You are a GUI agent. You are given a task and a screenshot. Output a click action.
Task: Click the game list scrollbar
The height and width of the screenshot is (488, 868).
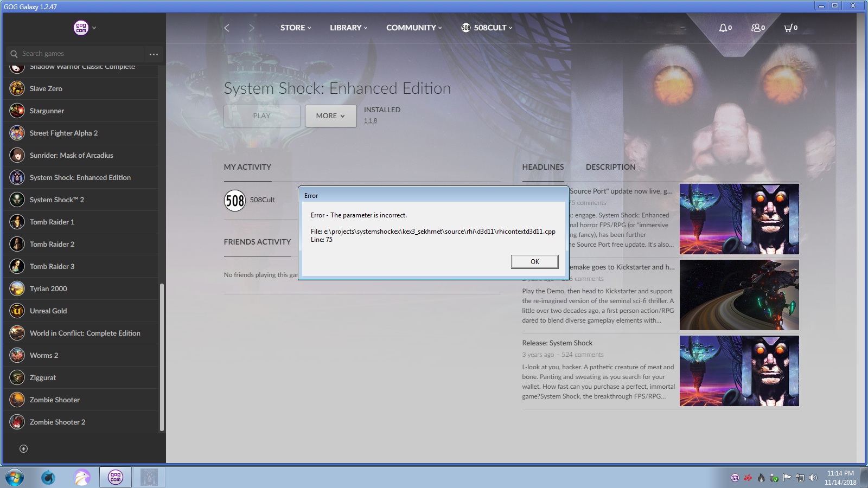[162, 357]
